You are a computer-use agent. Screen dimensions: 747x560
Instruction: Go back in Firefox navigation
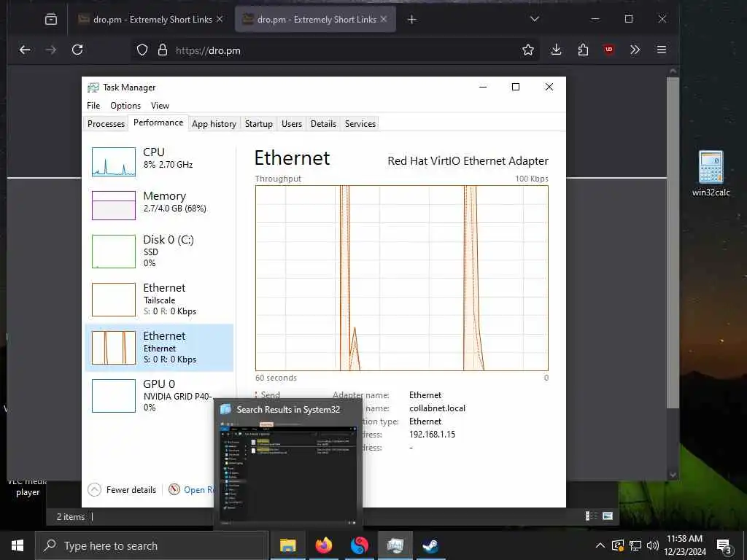25,50
